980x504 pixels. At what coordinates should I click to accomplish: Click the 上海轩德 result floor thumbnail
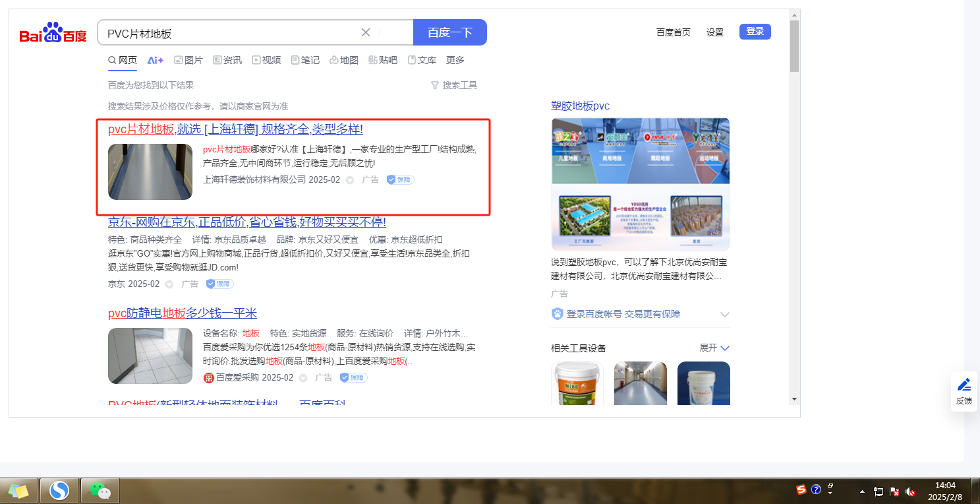[x=150, y=172]
